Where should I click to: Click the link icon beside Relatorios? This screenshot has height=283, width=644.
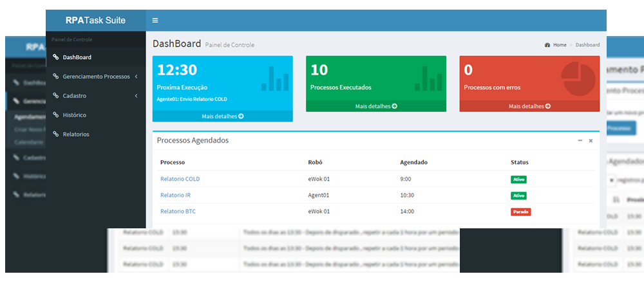point(56,134)
